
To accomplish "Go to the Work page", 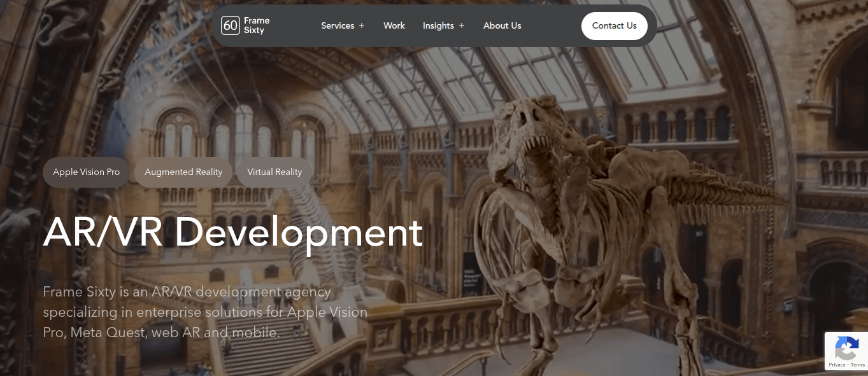I will pyautogui.click(x=394, y=25).
